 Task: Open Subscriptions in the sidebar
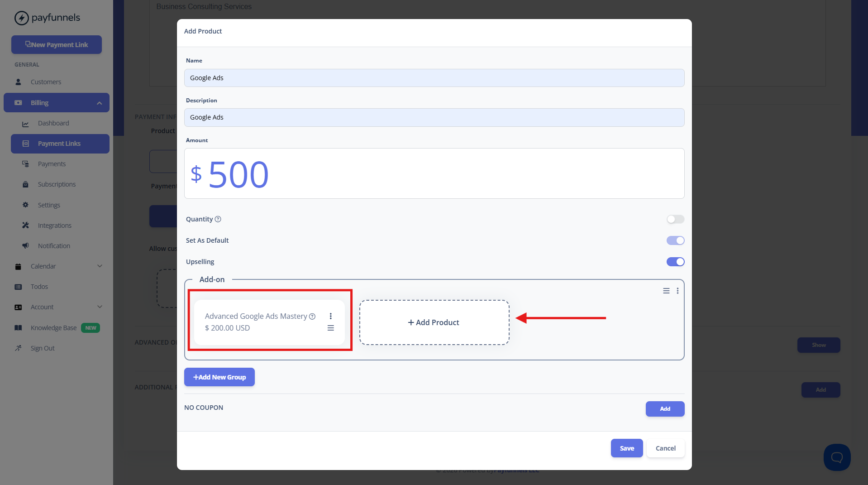60,184
